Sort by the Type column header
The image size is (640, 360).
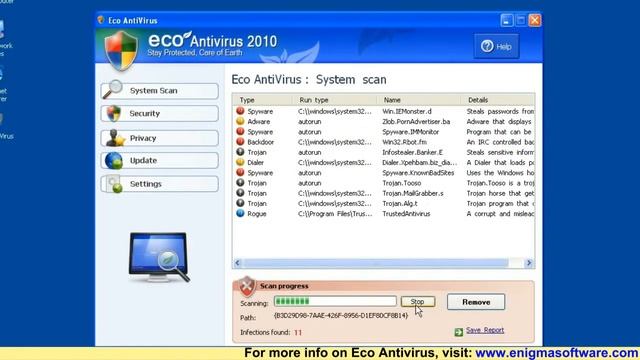[x=247, y=100]
